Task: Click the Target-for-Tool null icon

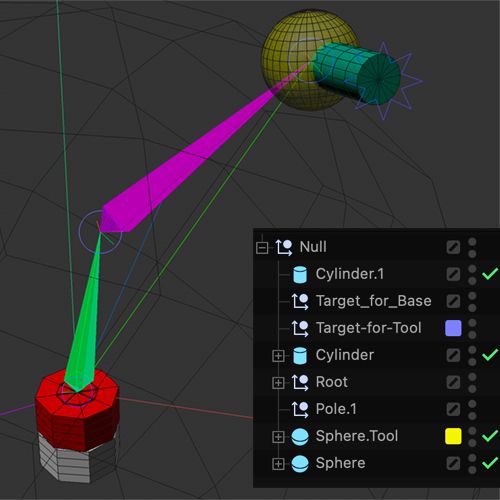Action: tap(300, 329)
